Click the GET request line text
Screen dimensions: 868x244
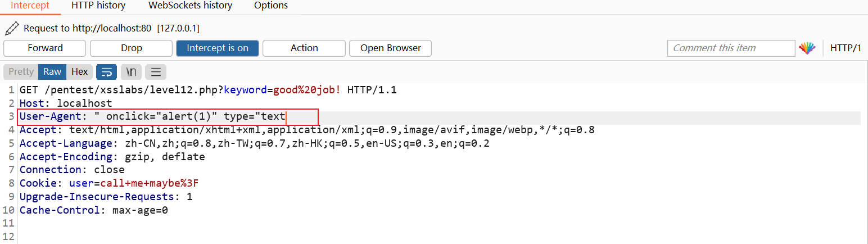[x=208, y=91]
